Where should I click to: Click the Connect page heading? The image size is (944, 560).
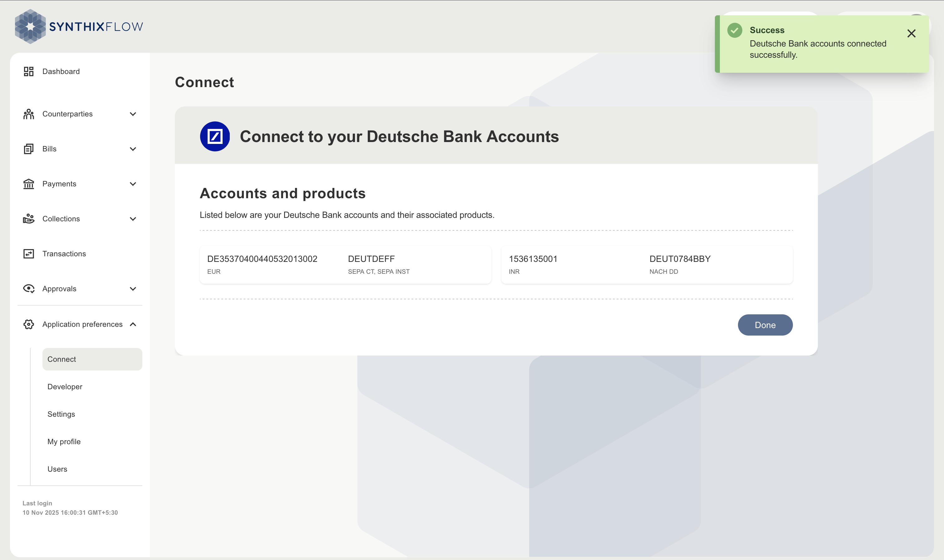204,82
